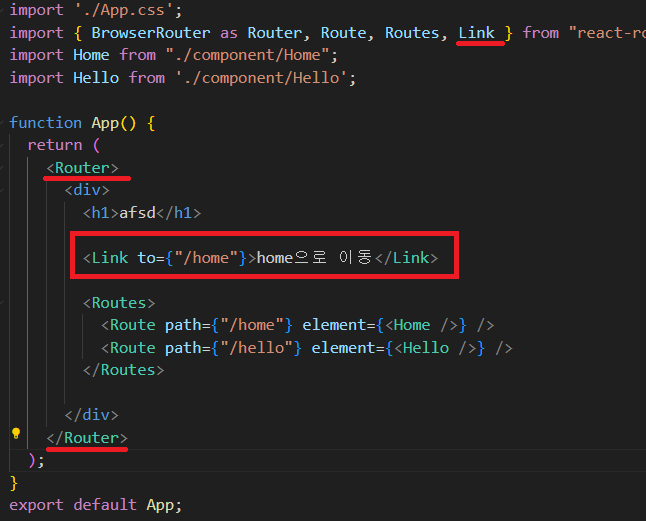
Task: Click the element= attribute on the /home Route
Action: pos(339,325)
